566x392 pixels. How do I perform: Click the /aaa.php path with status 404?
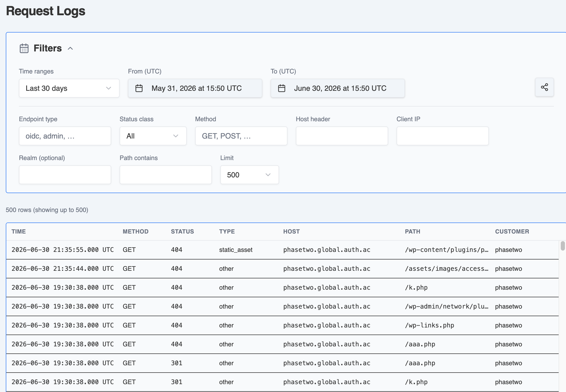(420, 344)
